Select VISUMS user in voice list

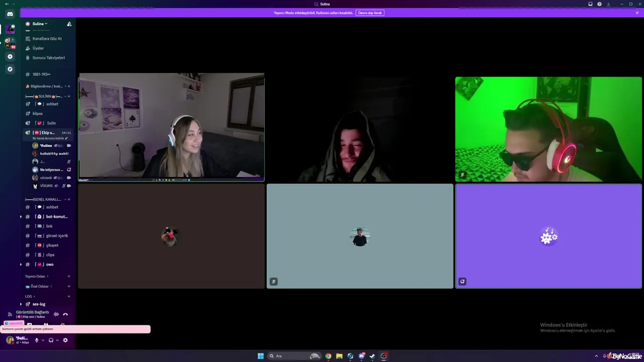pos(52,186)
